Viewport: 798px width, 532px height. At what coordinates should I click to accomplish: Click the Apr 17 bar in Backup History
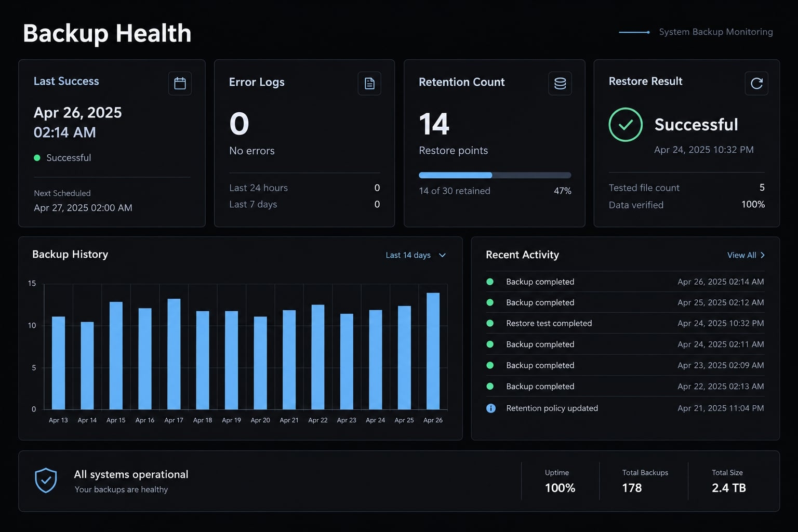pos(174,354)
